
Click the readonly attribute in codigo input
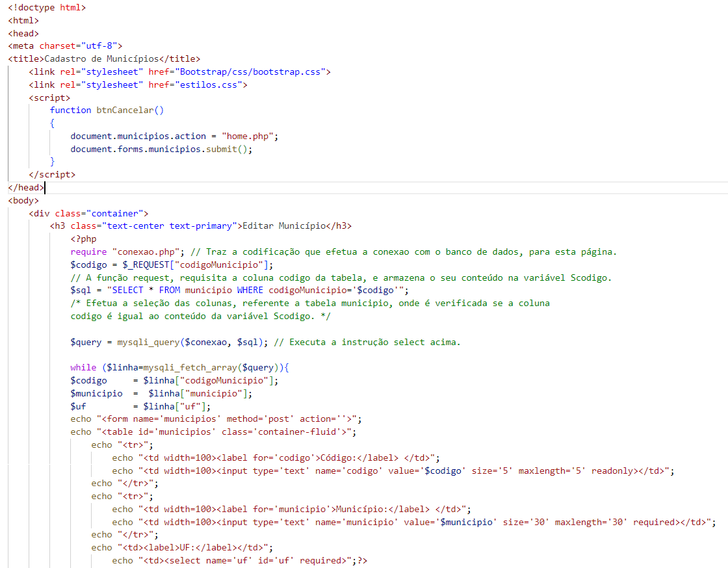pyautogui.click(x=612, y=471)
